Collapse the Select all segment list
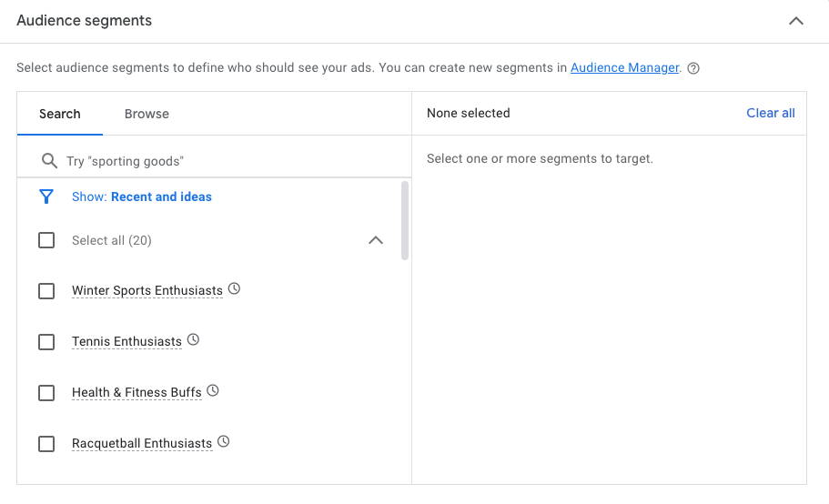 pos(375,240)
